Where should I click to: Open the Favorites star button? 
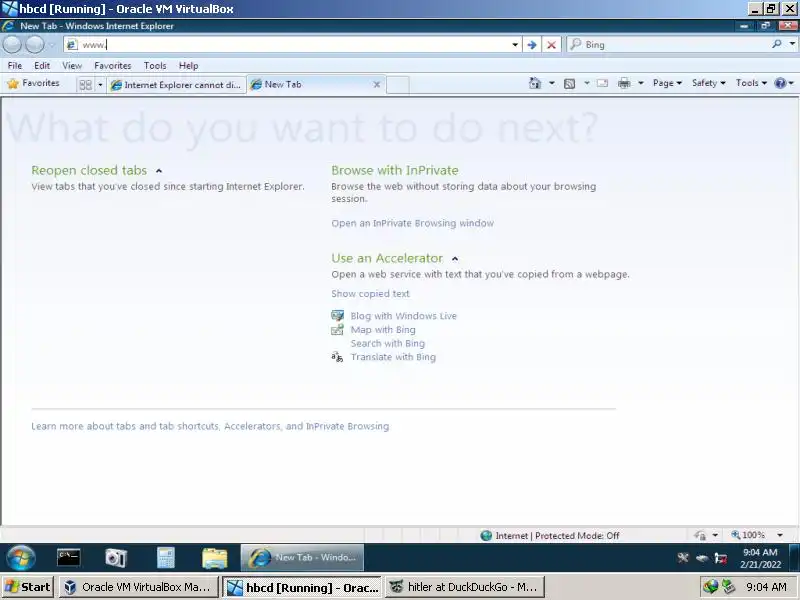(x=34, y=83)
